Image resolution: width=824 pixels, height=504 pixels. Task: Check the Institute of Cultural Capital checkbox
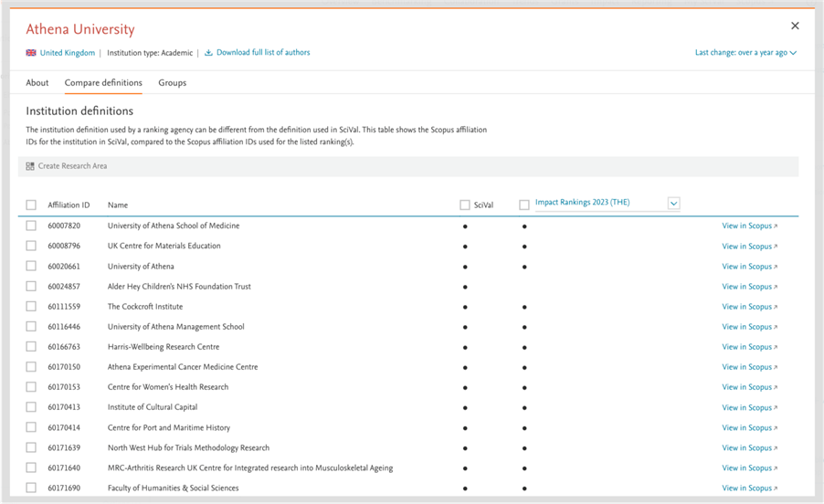click(31, 407)
